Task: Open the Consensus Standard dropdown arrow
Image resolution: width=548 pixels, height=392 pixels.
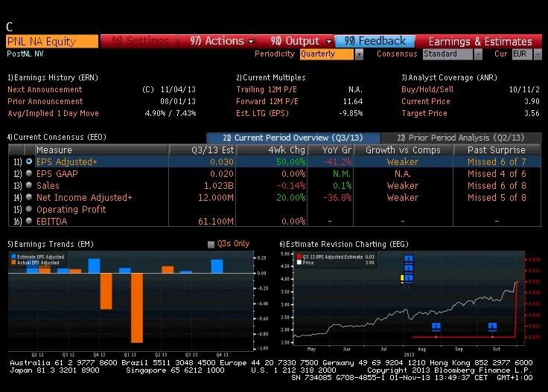Action: pos(478,54)
